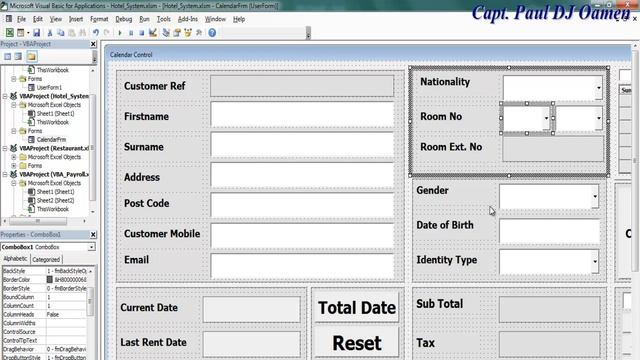Viewport: 640px width, 360px height.
Task: Click the Insert UserForm toolbar icon
Action: pyautogui.click(x=20, y=33)
